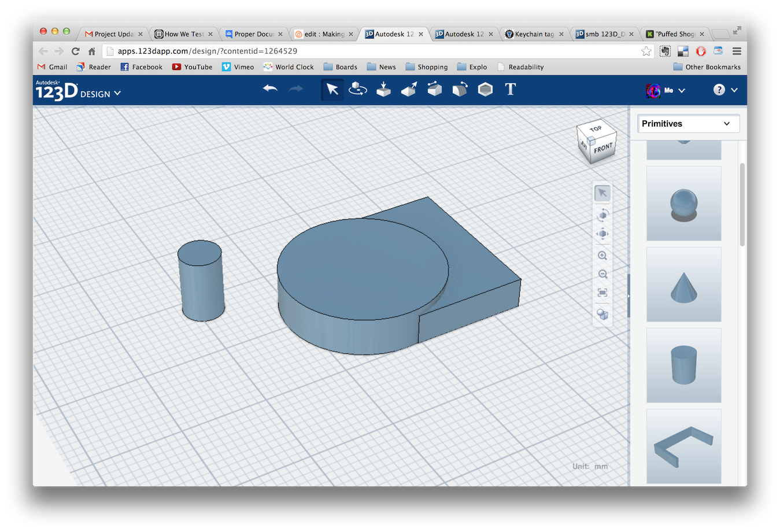
Task: Expand the 123D DESIGN menu chevron
Action: tap(118, 93)
